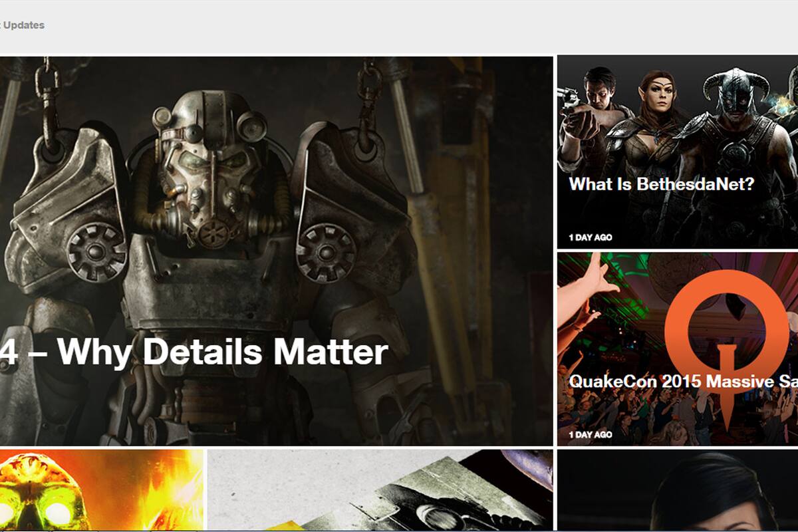The image size is (798, 532).
Task: Open the 'Why Details Matter' featured article
Action: click(x=276, y=251)
